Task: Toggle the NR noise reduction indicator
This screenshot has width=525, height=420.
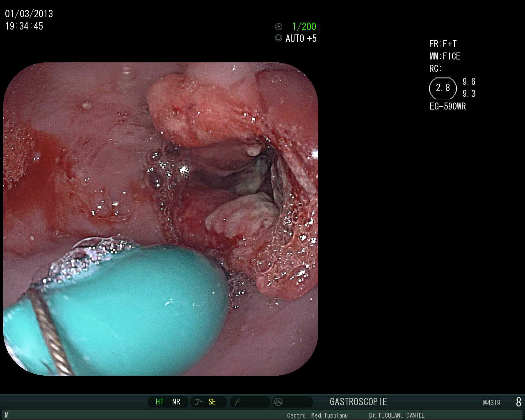Action: pyautogui.click(x=176, y=402)
